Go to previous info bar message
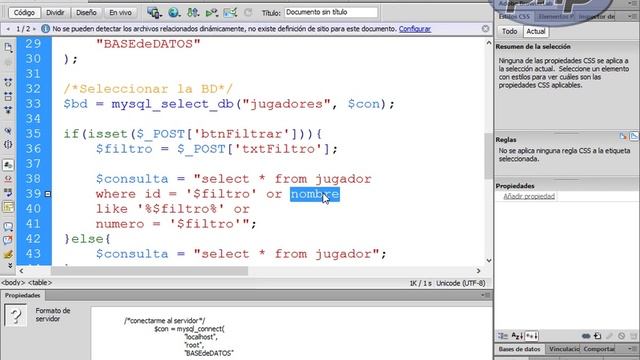This screenshot has width=640, height=360. [x=8, y=29]
